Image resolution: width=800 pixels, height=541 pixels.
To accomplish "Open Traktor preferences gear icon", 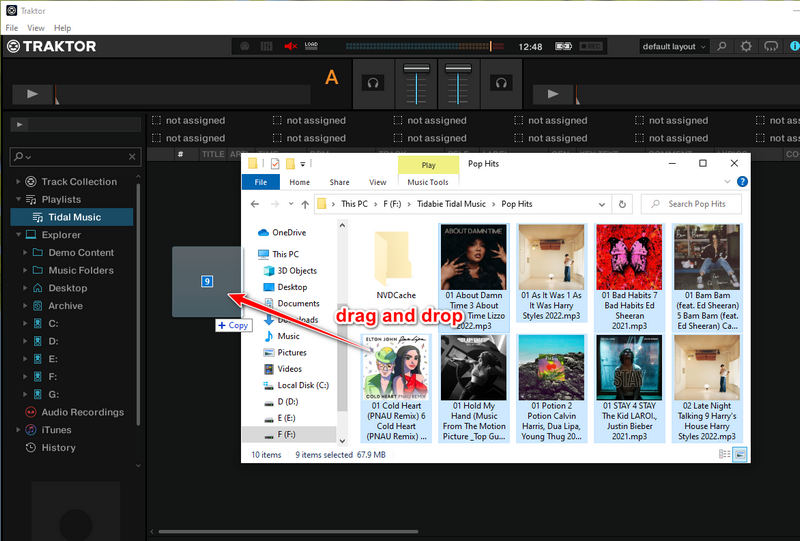I will 746,46.
